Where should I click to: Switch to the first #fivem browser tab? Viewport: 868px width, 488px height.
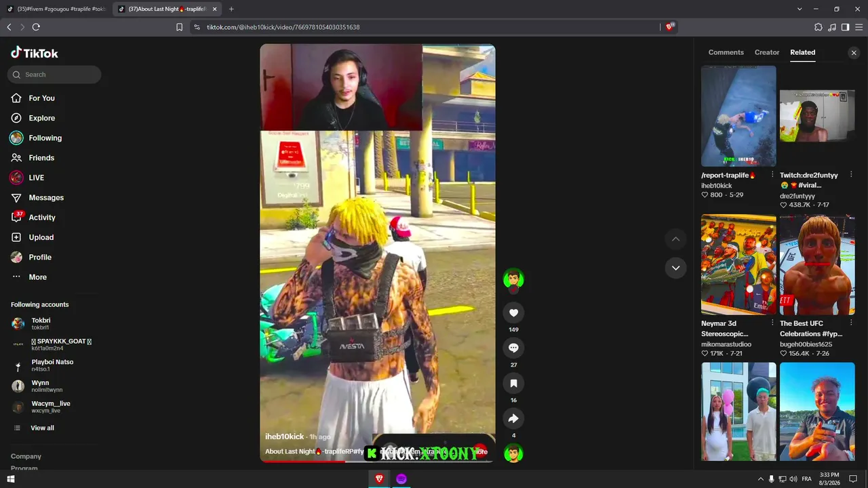click(x=56, y=9)
